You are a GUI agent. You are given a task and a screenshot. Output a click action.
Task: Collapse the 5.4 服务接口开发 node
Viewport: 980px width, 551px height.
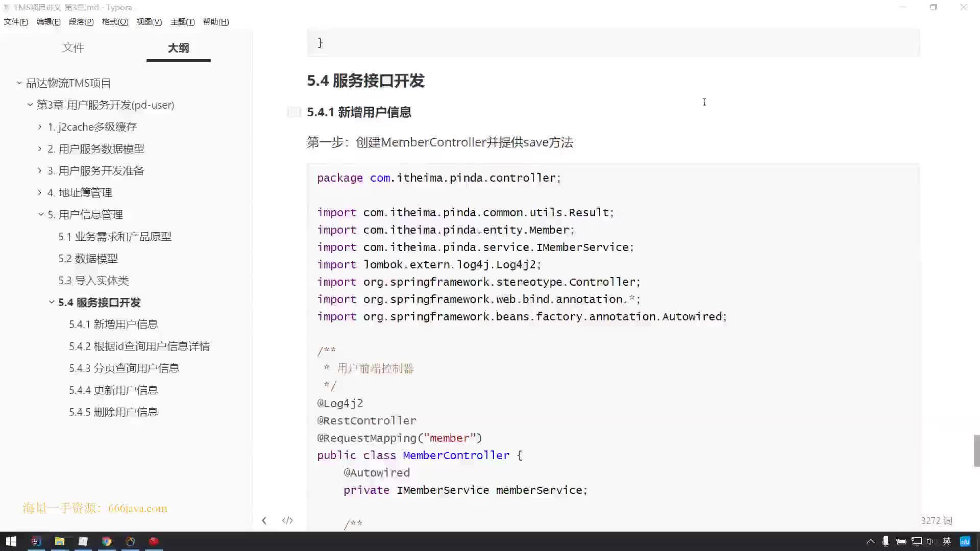tap(52, 302)
